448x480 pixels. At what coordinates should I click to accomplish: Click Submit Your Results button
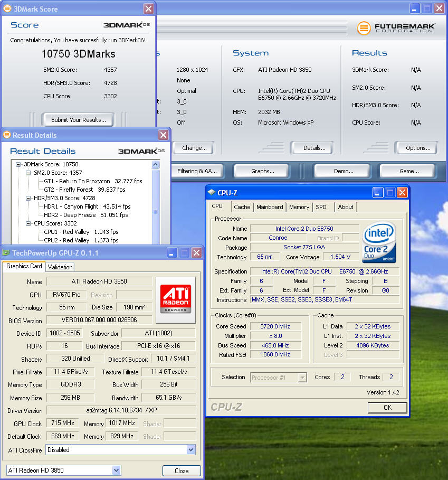[78, 120]
